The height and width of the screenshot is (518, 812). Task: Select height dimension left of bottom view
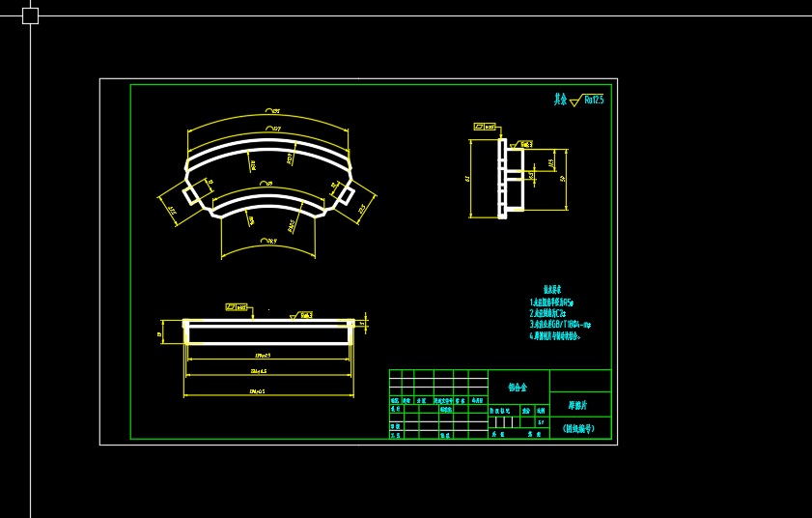click(x=159, y=335)
